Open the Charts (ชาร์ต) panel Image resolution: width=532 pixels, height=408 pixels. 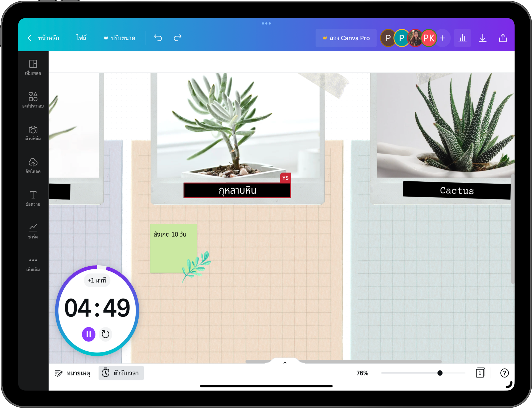(33, 231)
